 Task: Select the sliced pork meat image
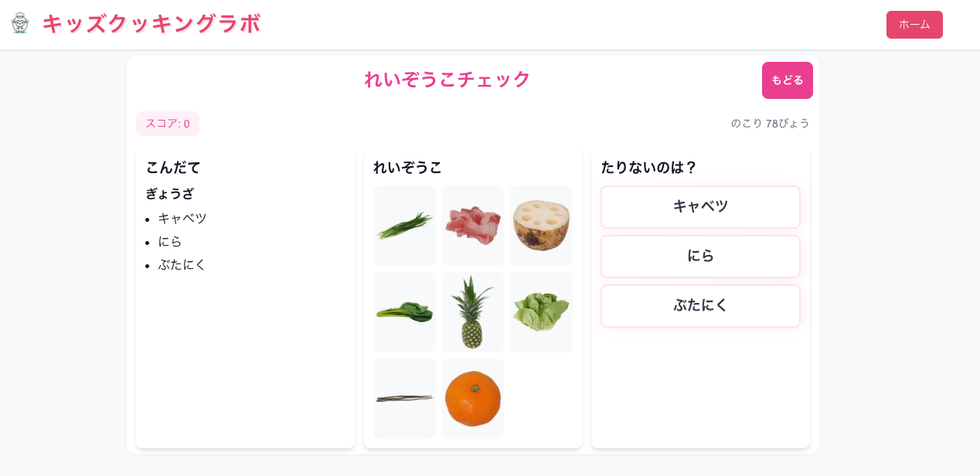pyautogui.click(x=473, y=226)
